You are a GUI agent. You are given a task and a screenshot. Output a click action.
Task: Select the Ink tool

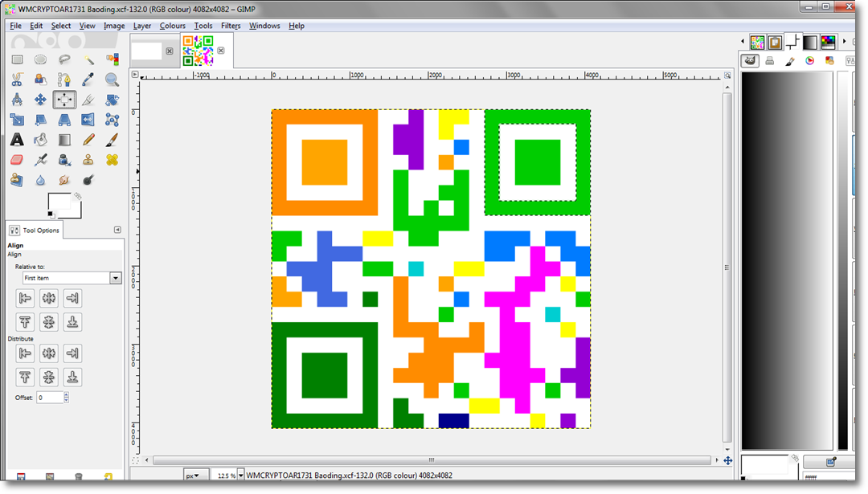click(64, 160)
